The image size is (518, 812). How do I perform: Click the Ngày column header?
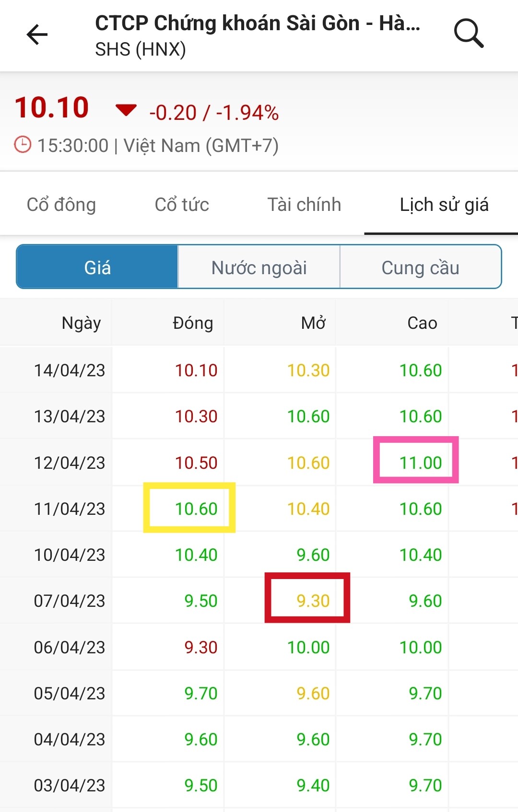(x=81, y=323)
